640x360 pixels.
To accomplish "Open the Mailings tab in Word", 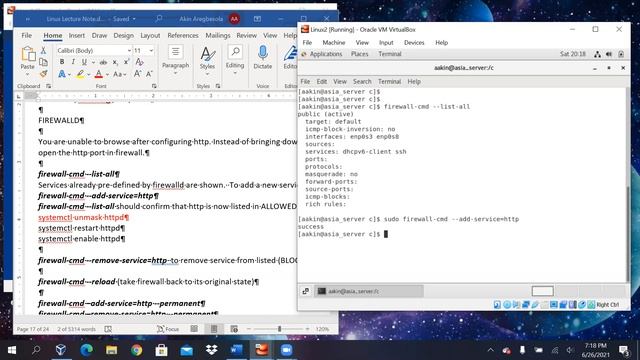I will point(218,36).
